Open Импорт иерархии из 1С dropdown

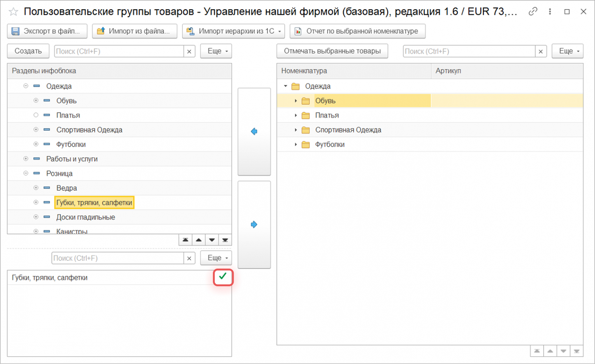point(233,31)
